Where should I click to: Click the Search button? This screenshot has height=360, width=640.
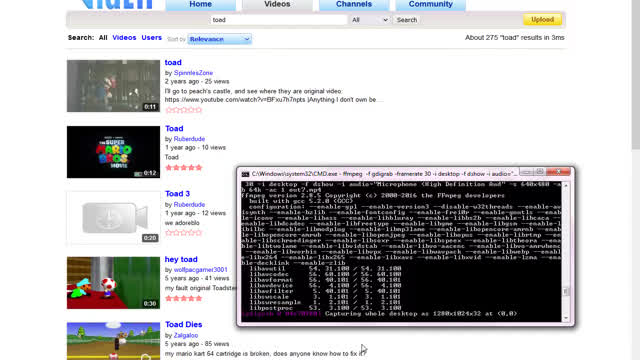407,20
